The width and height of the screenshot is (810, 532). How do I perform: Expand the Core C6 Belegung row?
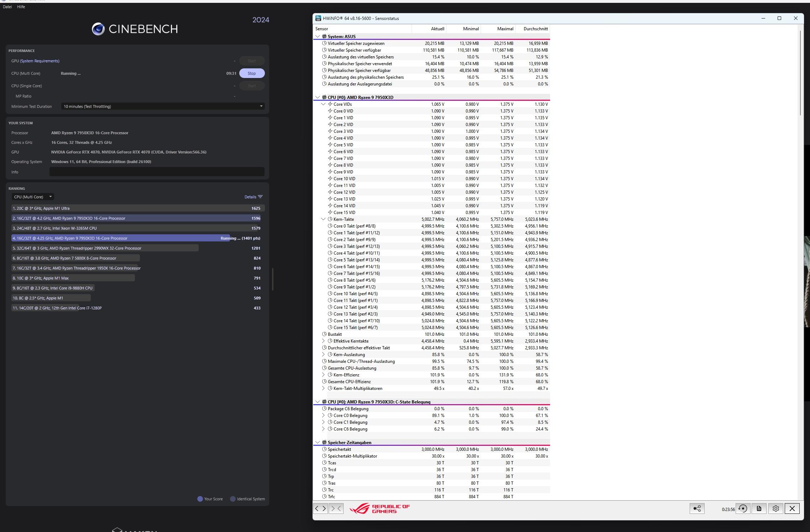pos(323,429)
